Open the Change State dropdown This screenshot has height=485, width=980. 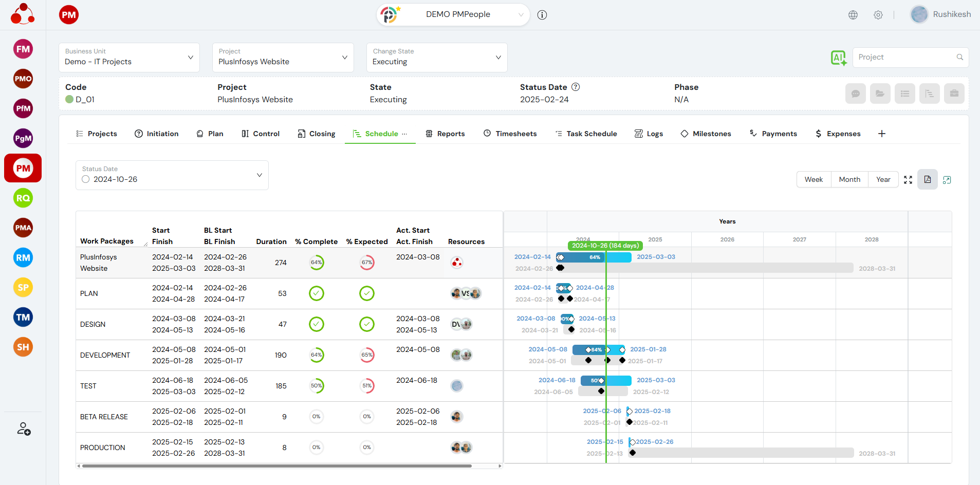(436, 58)
